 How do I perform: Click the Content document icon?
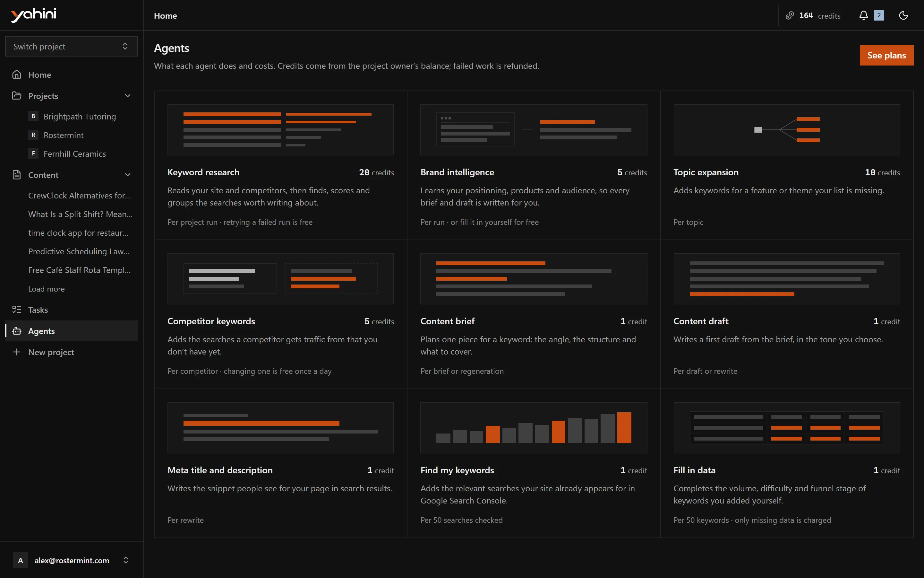(16, 175)
